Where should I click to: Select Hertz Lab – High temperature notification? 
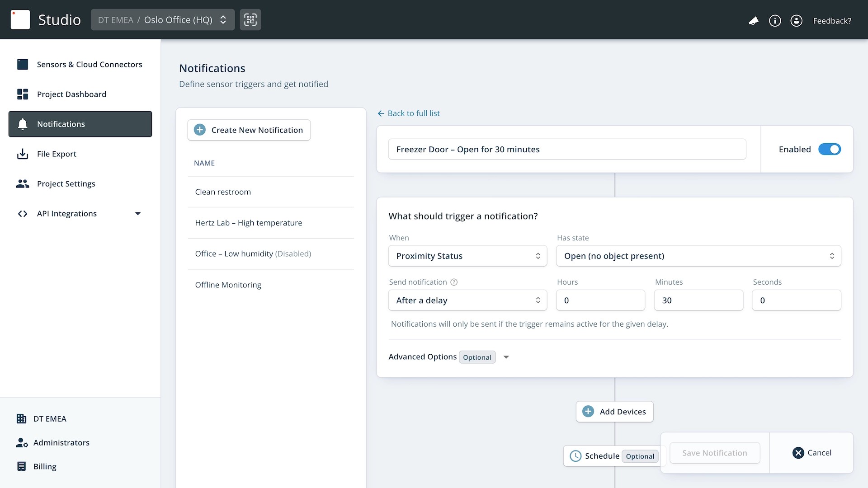[x=248, y=223]
